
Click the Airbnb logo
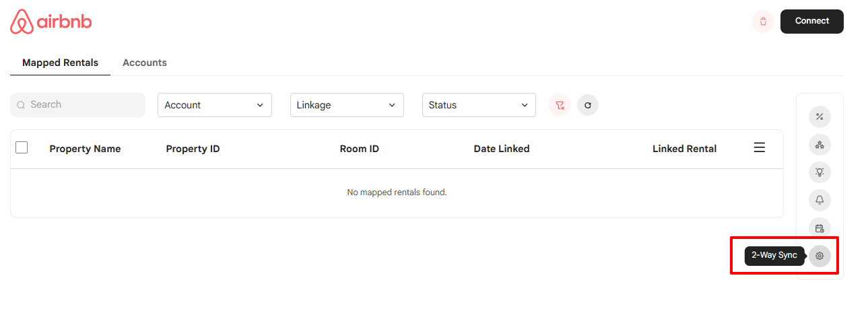point(51,22)
